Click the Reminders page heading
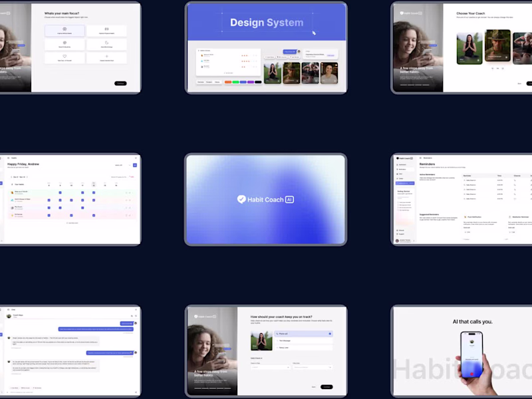Screen dimensions: 532x399 (427, 164)
